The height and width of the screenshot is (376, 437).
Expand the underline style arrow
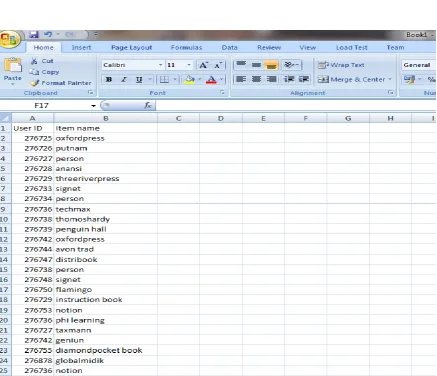click(150, 79)
